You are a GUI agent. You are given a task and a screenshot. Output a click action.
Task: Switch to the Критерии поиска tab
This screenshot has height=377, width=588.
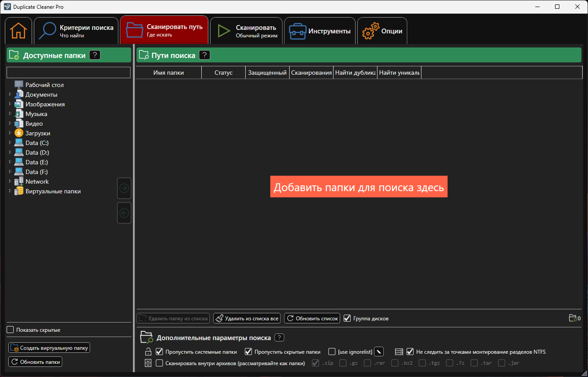point(76,31)
